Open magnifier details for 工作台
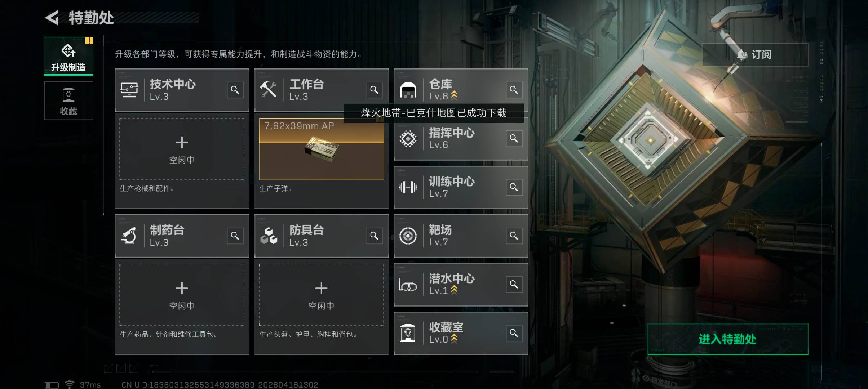Image resolution: width=868 pixels, height=389 pixels. click(x=375, y=90)
